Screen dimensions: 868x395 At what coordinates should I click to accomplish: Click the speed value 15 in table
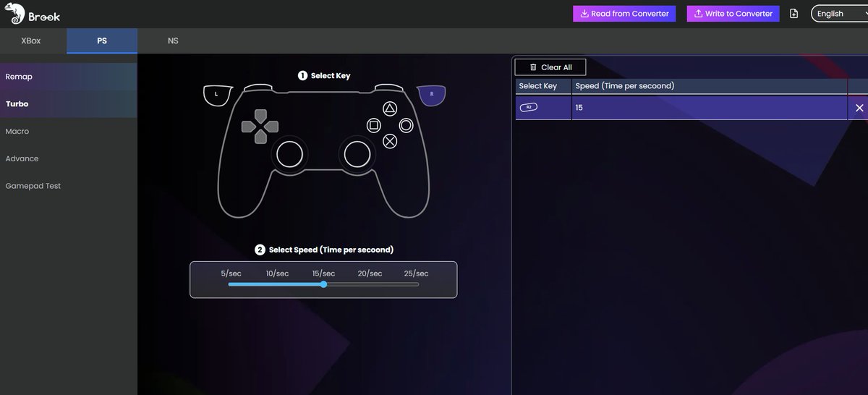coord(579,108)
